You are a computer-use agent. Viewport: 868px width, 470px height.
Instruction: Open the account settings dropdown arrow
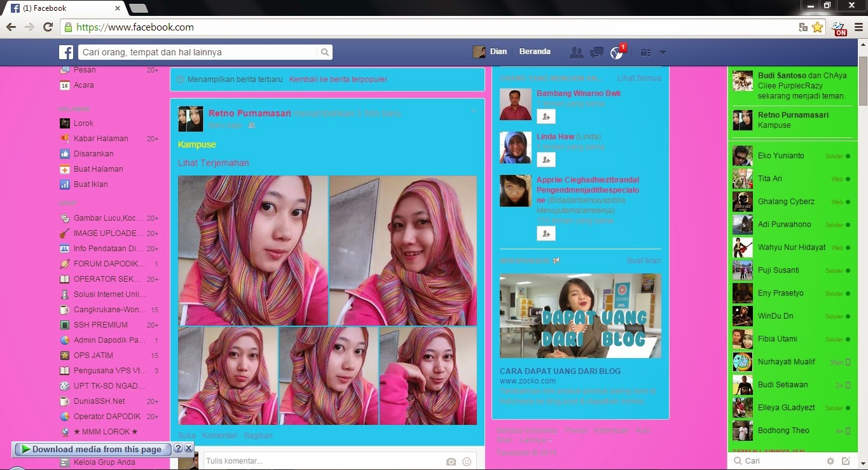pos(662,52)
